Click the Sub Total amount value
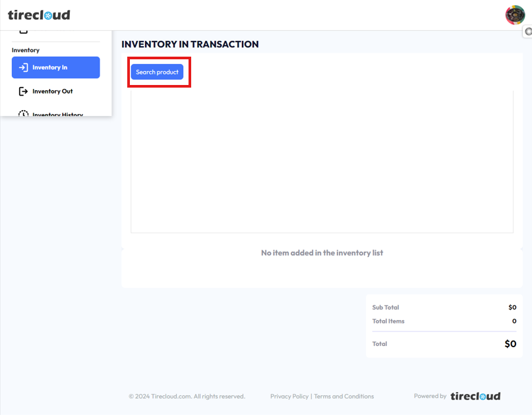This screenshot has height=415, width=532. (x=512, y=308)
